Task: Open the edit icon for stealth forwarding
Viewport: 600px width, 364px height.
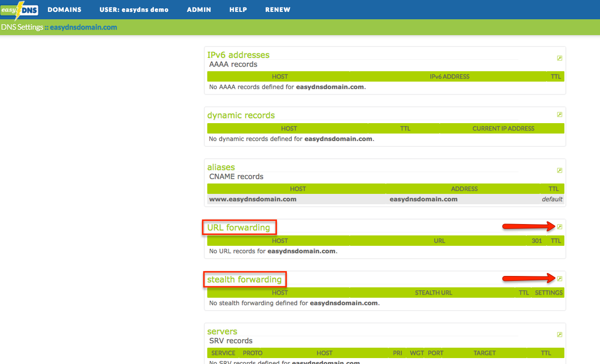Action: tap(559, 279)
